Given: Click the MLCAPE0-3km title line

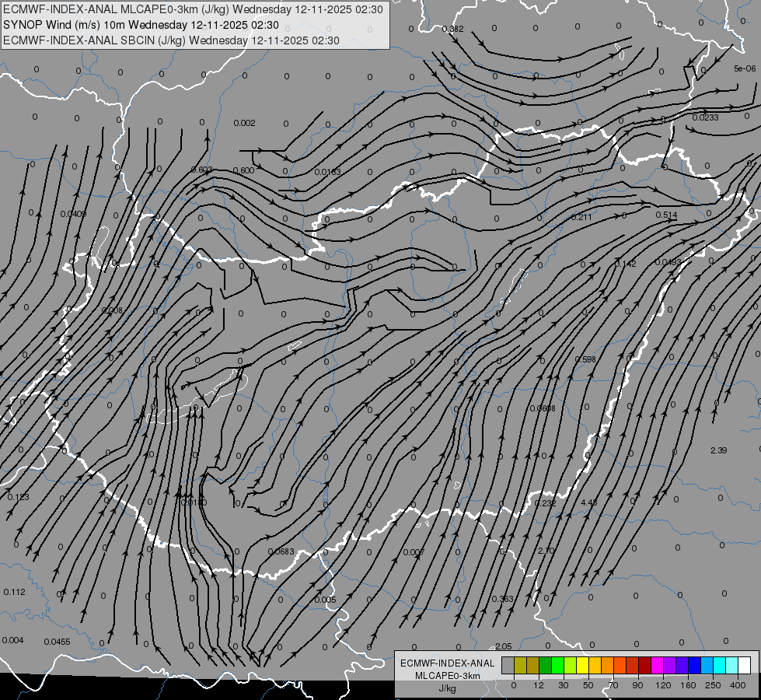Looking at the screenshot, I should [193, 9].
